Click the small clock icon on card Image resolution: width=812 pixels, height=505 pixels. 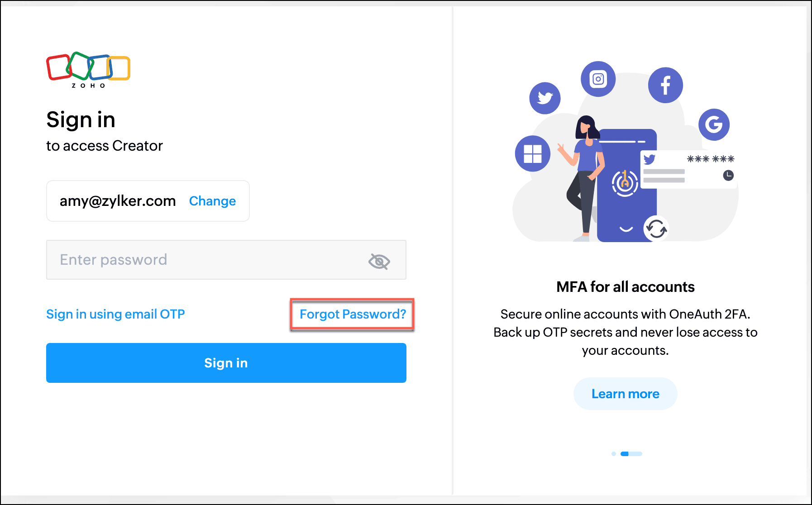click(x=728, y=175)
